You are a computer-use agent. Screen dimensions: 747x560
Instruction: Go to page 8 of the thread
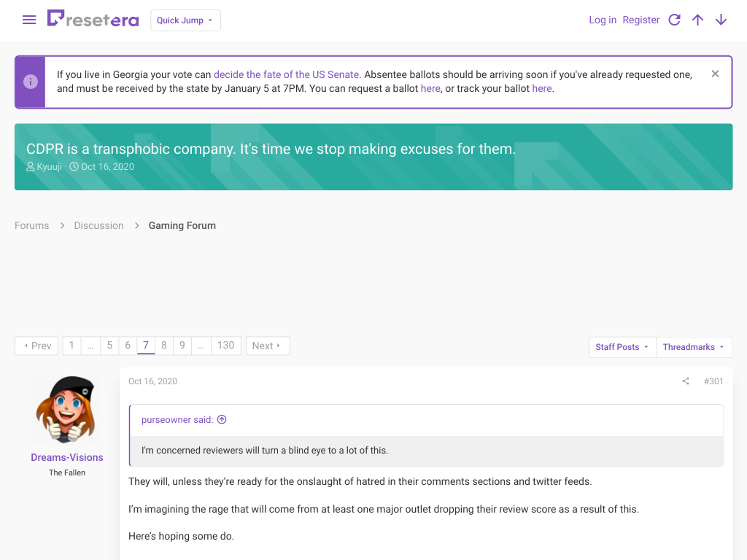point(164,346)
